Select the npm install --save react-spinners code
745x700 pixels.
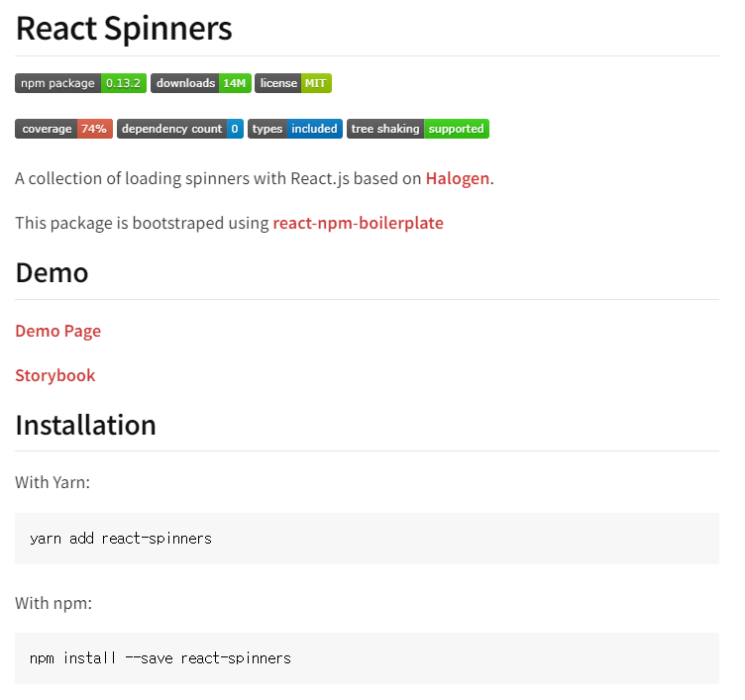tap(367, 658)
